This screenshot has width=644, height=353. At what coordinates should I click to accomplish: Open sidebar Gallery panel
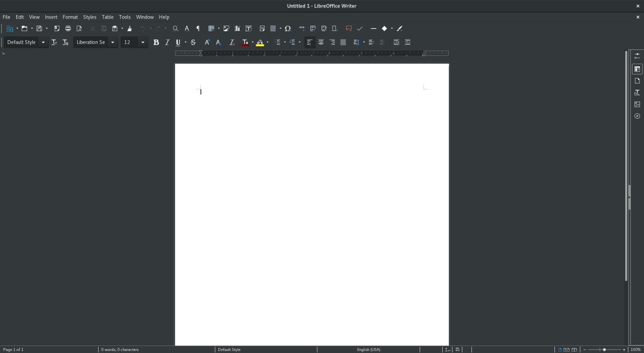637,104
